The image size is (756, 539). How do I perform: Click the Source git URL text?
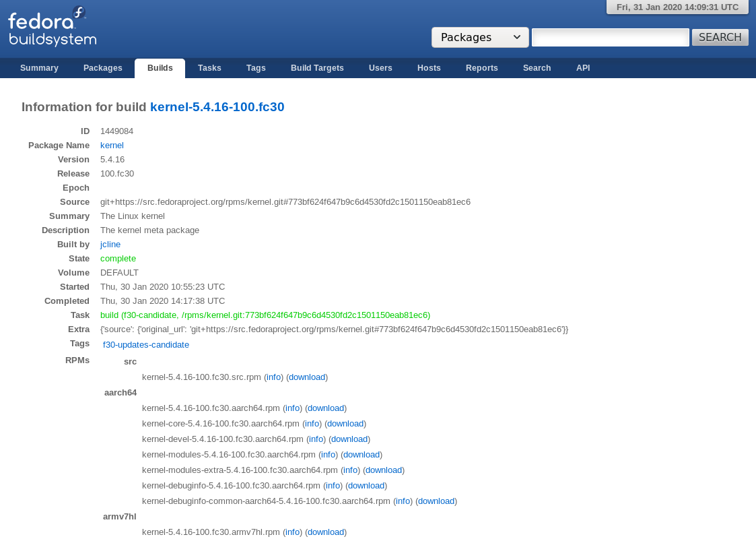(285, 202)
